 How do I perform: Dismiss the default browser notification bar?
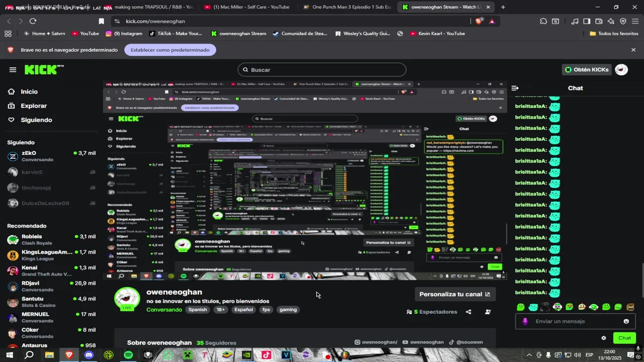pos(633,50)
